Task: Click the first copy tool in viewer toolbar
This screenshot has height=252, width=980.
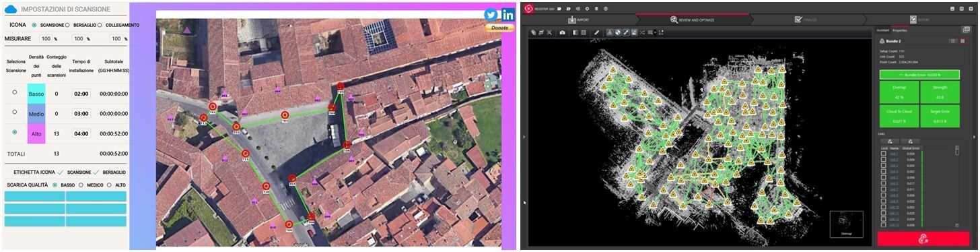Action: coord(533,32)
